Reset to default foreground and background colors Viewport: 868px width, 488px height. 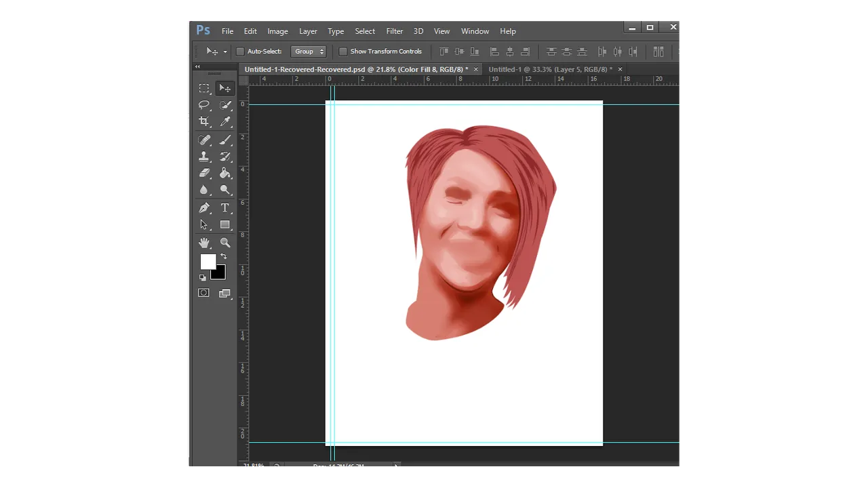pos(203,278)
